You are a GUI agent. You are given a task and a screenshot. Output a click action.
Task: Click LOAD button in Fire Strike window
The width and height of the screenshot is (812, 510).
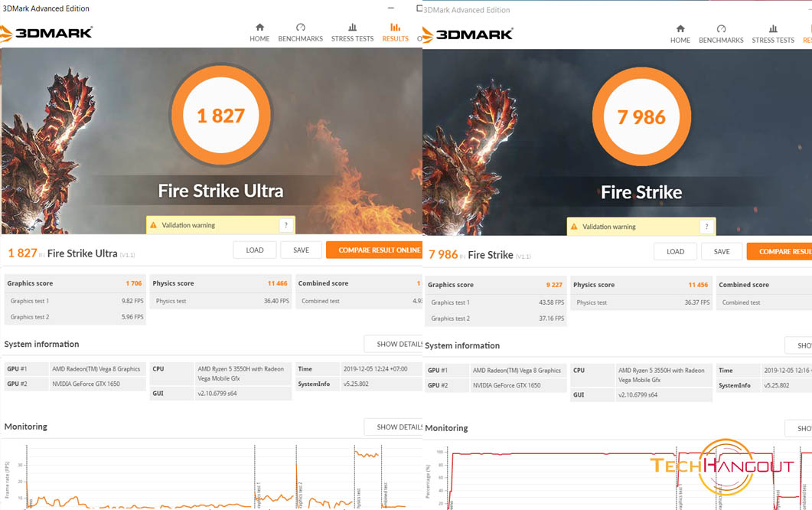point(675,251)
